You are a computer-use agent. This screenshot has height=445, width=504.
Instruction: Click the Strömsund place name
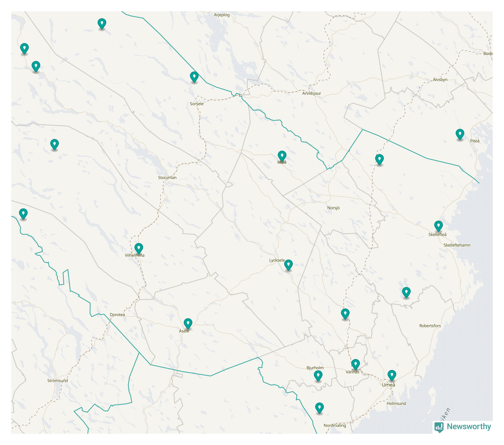(58, 381)
